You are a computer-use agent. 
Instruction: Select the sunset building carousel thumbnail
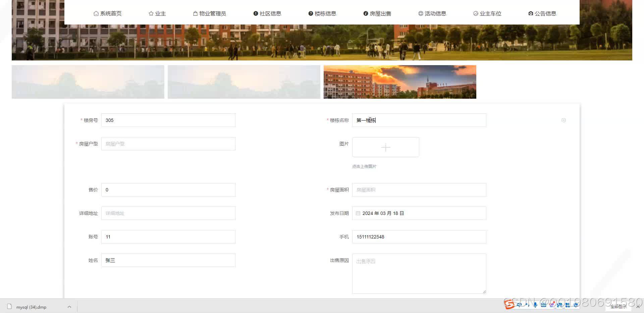coord(400,82)
